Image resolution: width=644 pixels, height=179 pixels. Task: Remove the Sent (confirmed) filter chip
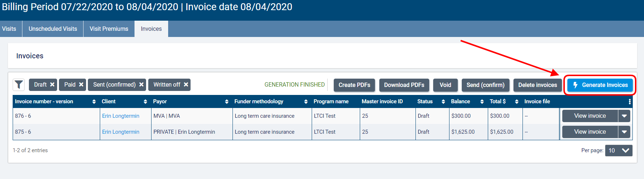(x=141, y=84)
